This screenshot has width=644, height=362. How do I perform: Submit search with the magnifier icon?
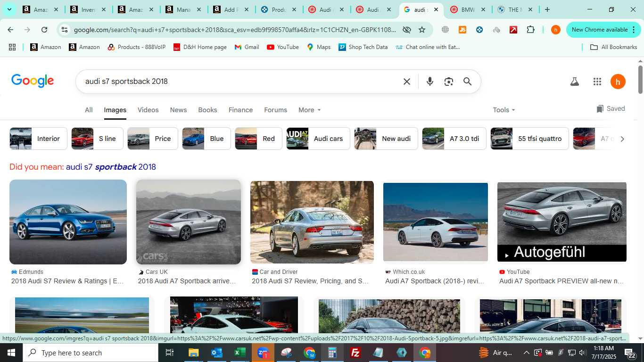pyautogui.click(x=467, y=82)
